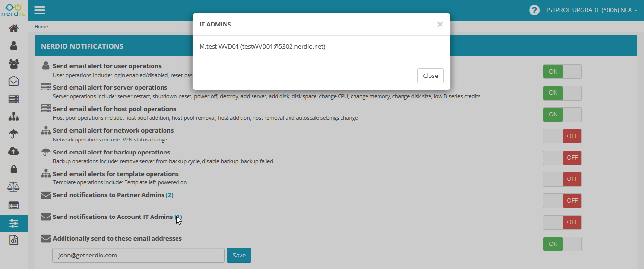Viewport: 644px width, 269px height.
Task: Click the M.test WVD01 admin entry in dialog
Action: (x=263, y=47)
